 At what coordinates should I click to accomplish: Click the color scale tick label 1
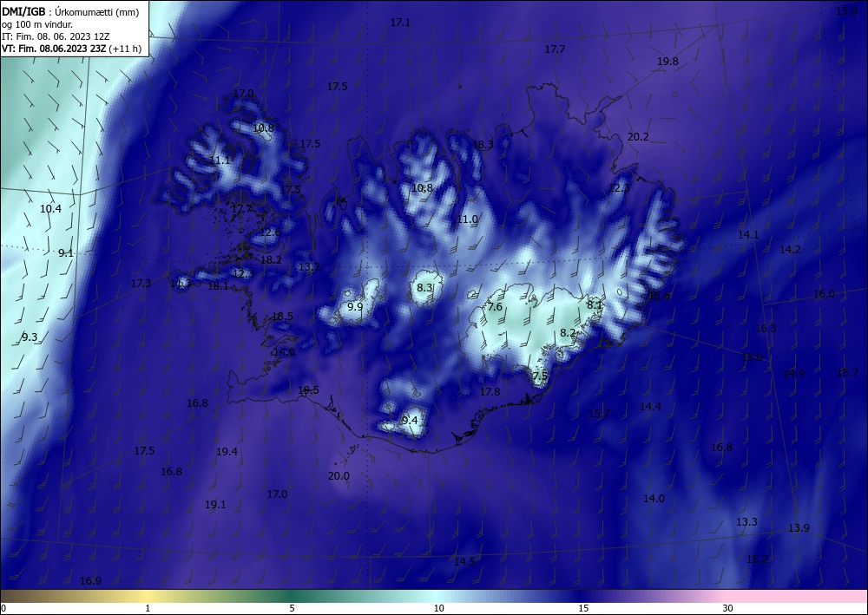click(148, 609)
